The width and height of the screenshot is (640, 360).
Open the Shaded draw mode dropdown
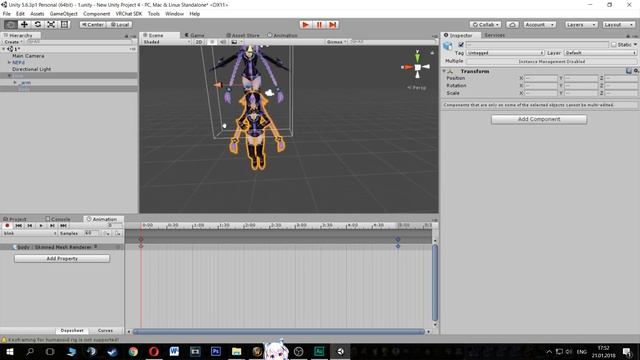tap(167, 42)
